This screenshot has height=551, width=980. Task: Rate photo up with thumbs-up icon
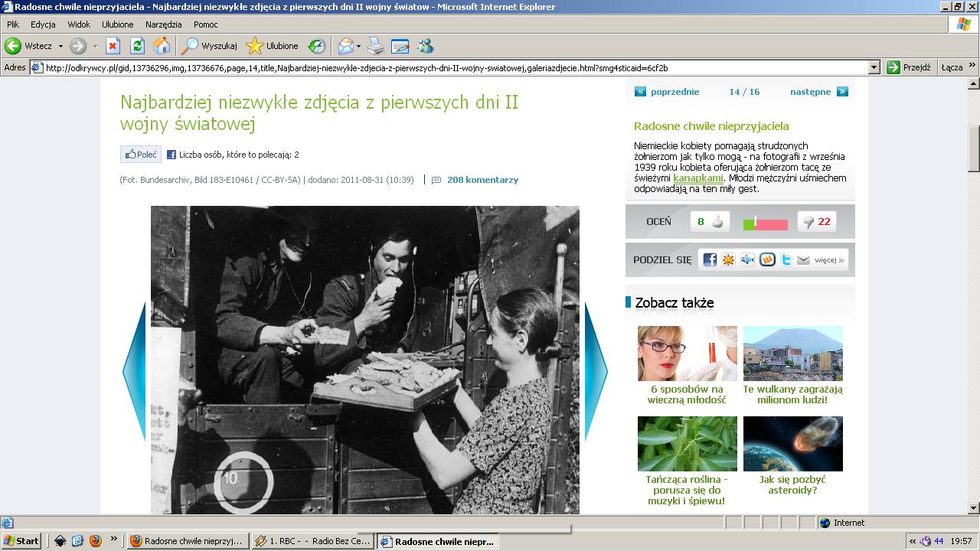[717, 222]
